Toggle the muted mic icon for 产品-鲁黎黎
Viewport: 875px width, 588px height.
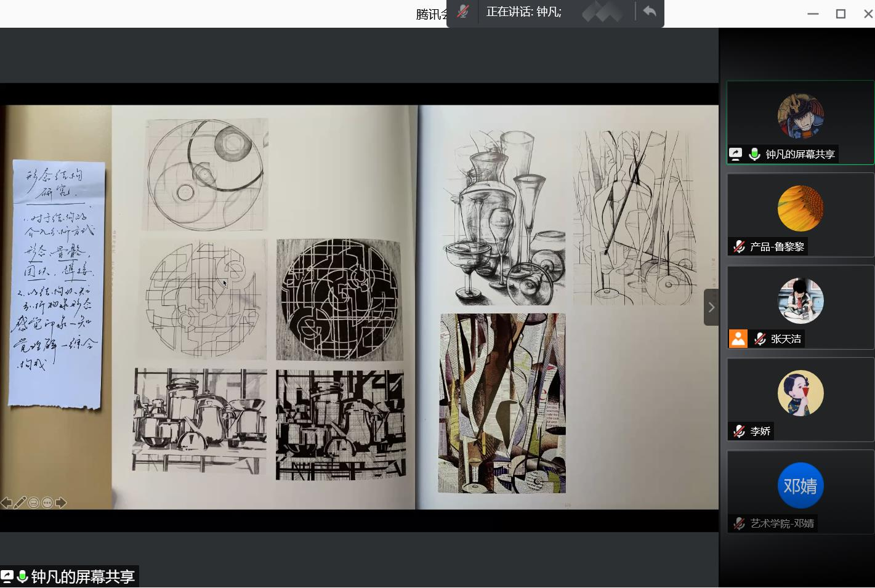pos(739,247)
